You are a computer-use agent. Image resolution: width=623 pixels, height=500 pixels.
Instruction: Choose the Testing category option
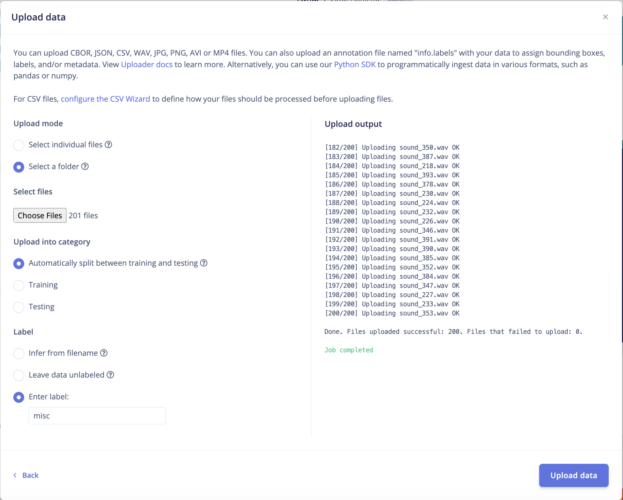click(19, 307)
